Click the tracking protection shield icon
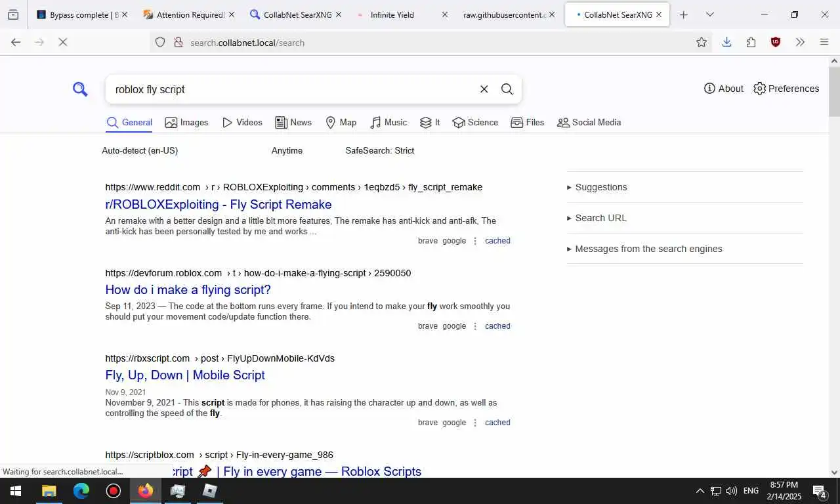The height and width of the screenshot is (504, 840). tap(160, 42)
